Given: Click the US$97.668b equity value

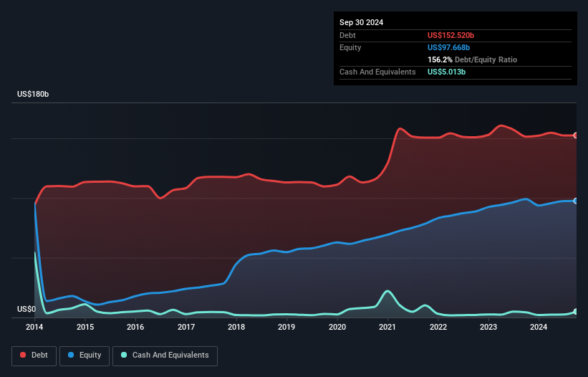Looking at the screenshot, I should click(x=448, y=47).
